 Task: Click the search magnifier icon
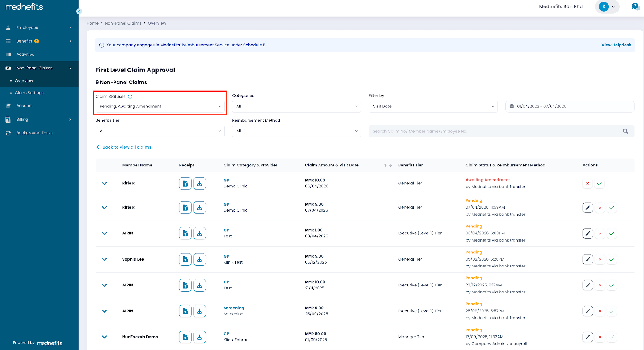(x=625, y=131)
